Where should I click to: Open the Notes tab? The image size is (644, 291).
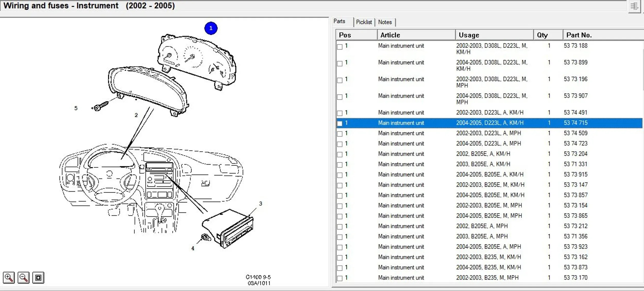coord(385,22)
